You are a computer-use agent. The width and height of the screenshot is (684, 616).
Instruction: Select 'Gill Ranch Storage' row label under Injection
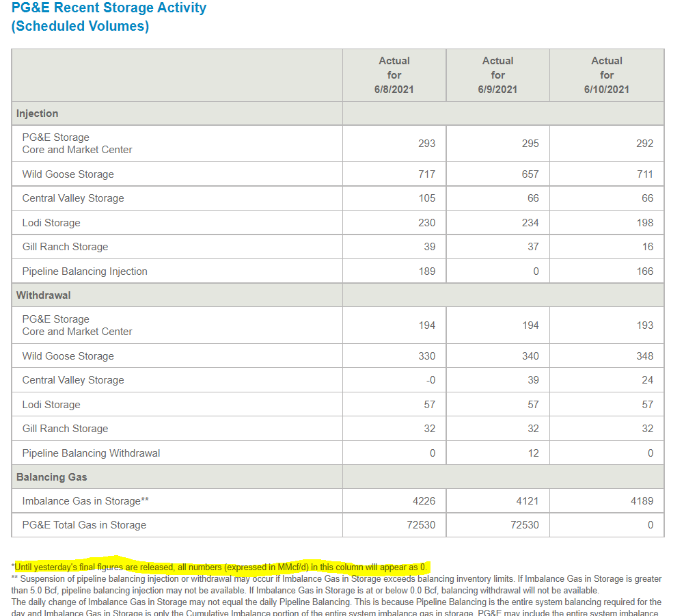click(65, 247)
